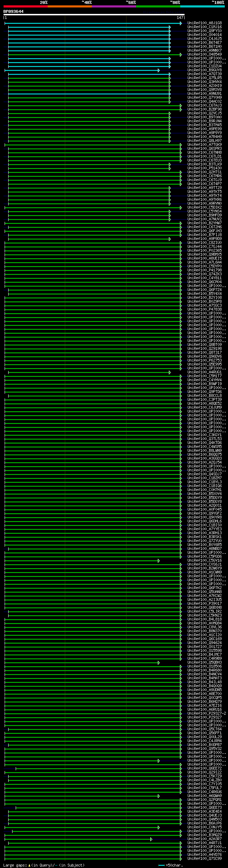Open hit UniRef100_B6T4E7

(204, 43)
